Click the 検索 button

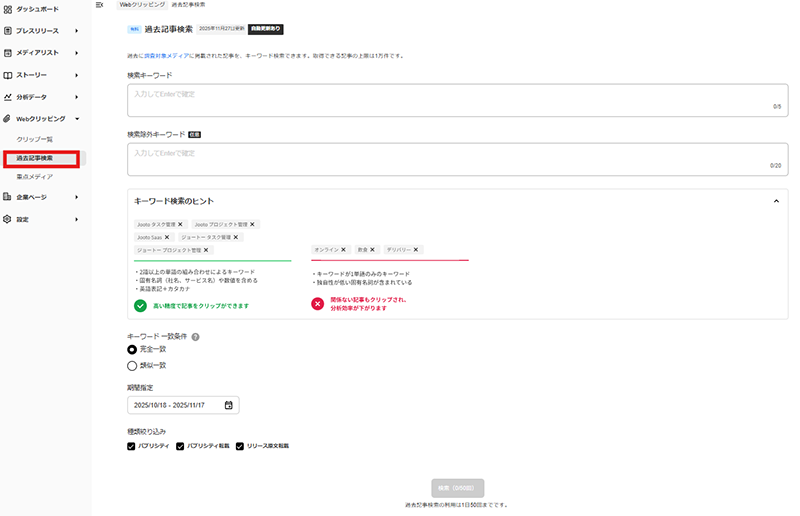(x=458, y=488)
